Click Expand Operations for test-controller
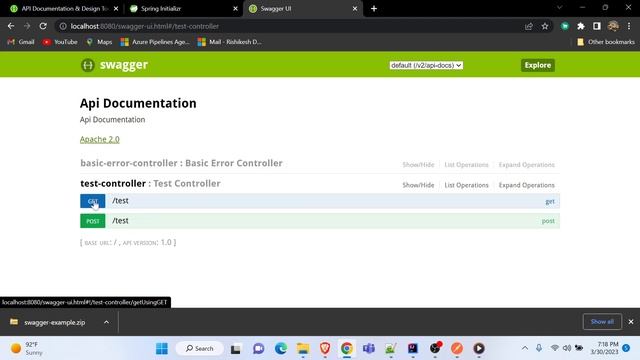The image size is (640, 360). coord(527,185)
